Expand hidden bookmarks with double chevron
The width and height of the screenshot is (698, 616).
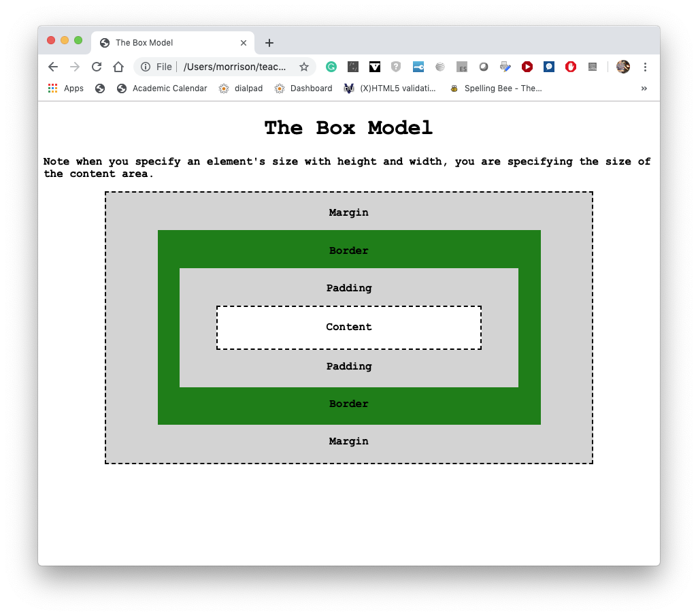644,88
